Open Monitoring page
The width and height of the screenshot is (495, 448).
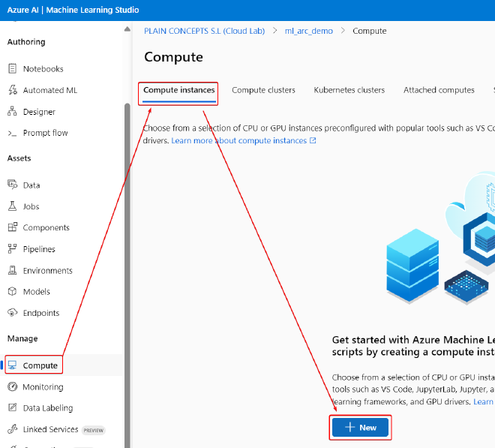[43, 387]
